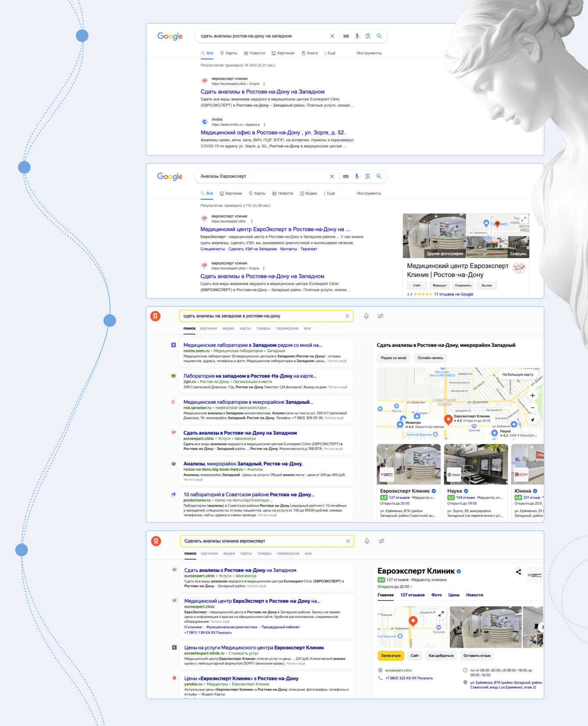Open the "Цены" tab of Евроэксперт Клиник card

pos(454,595)
